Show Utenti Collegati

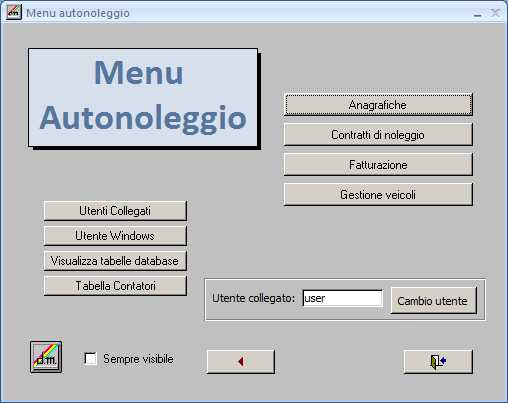coord(115,211)
